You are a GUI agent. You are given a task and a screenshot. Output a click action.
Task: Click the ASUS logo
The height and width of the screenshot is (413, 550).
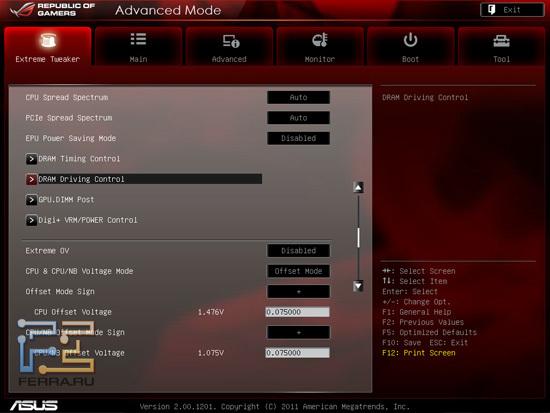tap(34, 406)
